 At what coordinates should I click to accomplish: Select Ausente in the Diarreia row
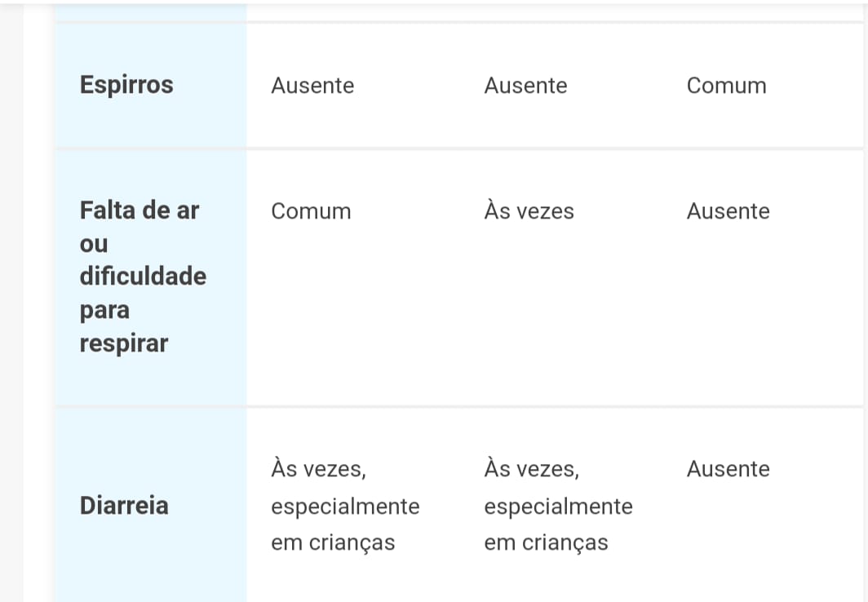728,469
